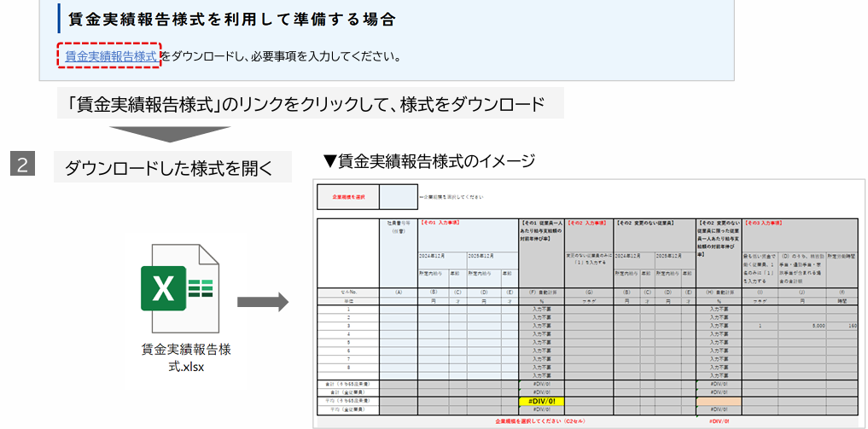Click the ▼賃金実績報告様式のイメージ caption
This screenshot has width=868, height=429.
pyautogui.click(x=428, y=160)
